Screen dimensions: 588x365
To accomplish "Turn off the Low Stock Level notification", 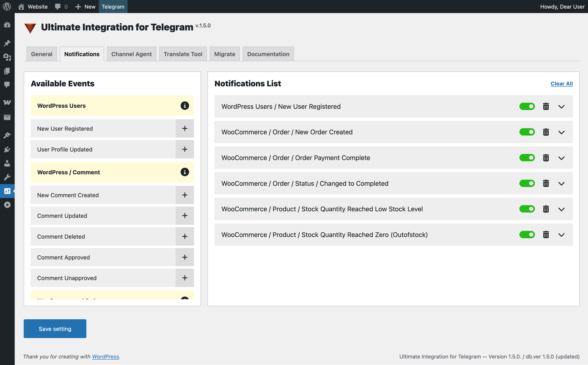I will click(x=527, y=209).
